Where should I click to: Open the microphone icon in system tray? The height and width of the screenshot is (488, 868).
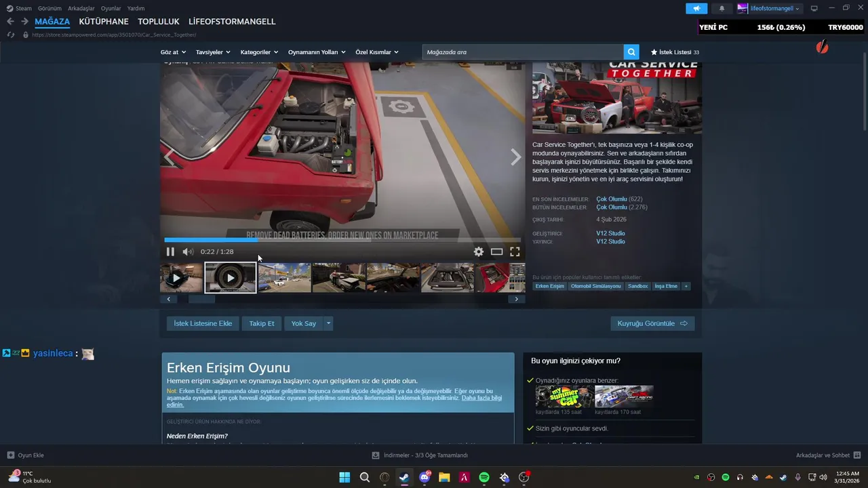(798, 477)
